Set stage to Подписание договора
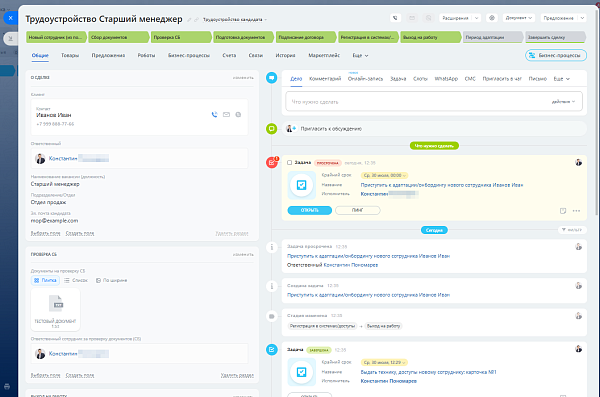 click(x=306, y=37)
